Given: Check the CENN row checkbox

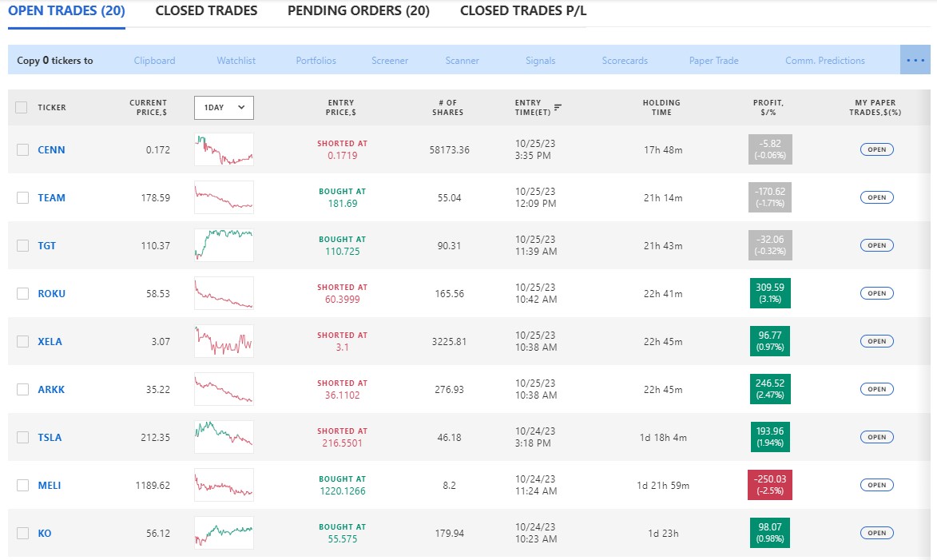Looking at the screenshot, I should coord(22,150).
